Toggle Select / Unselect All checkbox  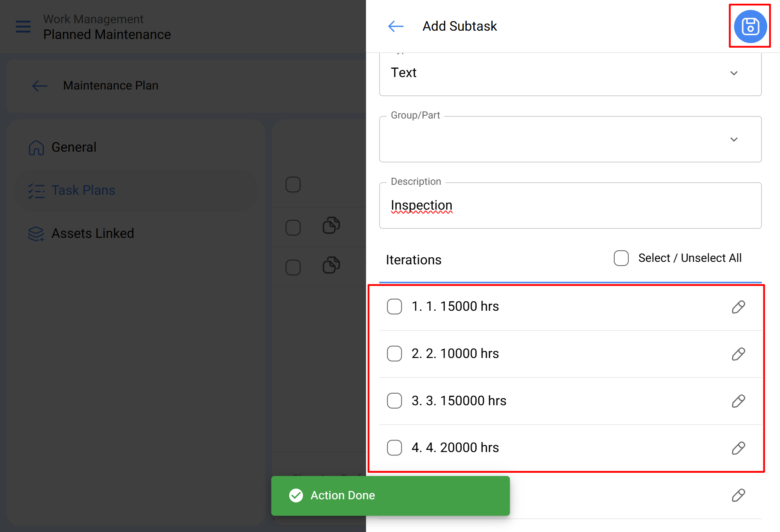point(621,258)
